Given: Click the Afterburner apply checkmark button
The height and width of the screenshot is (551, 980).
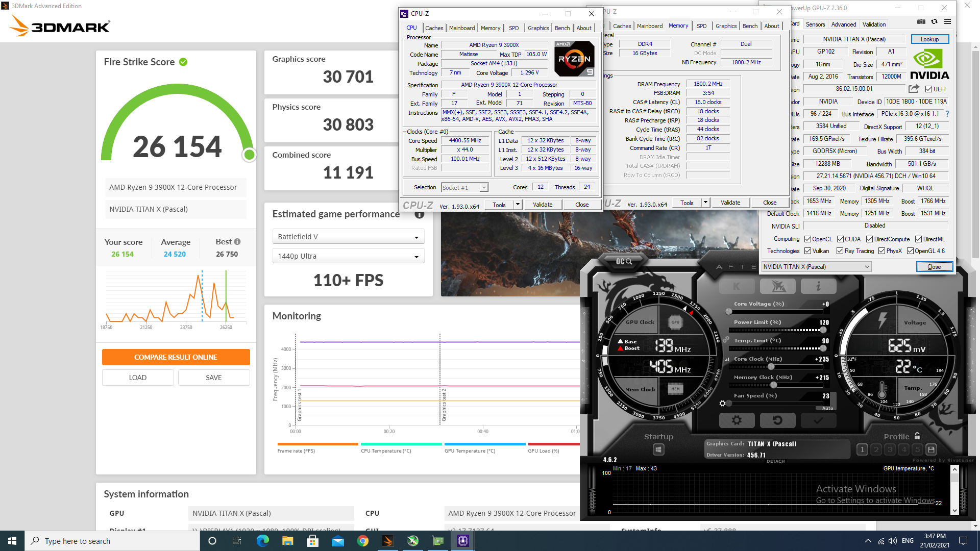Looking at the screenshot, I should (818, 420).
